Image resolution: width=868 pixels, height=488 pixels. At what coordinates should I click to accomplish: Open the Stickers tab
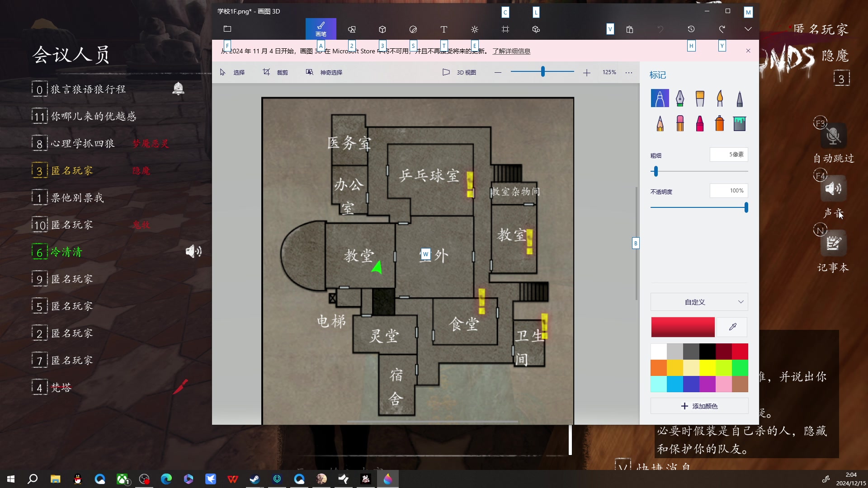(x=413, y=29)
